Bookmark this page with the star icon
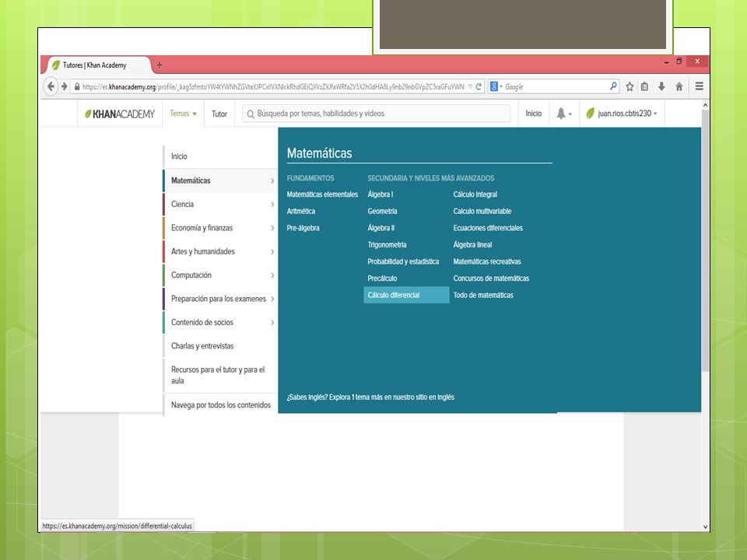Viewport: 747px width, 560px height. point(630,86)
